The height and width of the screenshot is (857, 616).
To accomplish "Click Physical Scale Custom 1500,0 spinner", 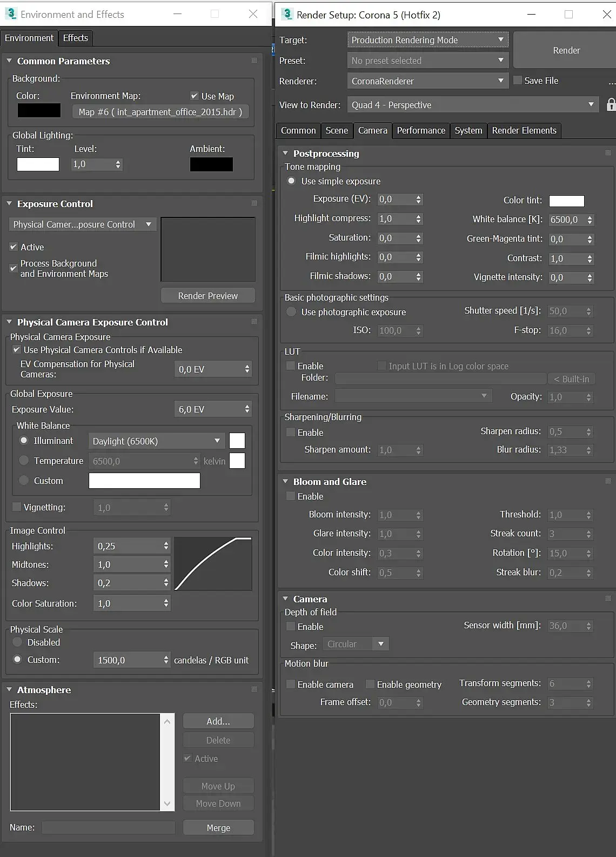I will point(166,660).
